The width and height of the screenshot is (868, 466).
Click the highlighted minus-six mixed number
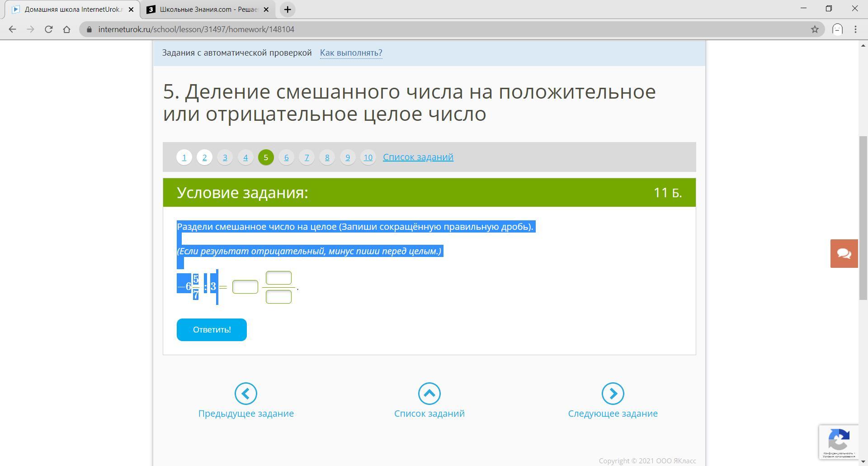pyautogui.click(x=188, y=286)
